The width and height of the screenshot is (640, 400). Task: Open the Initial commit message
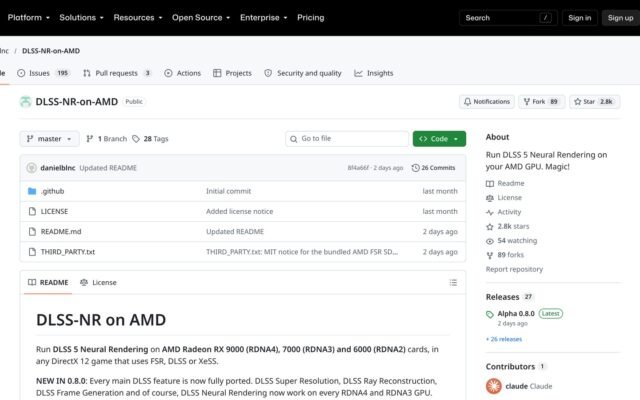pos(229,191)
